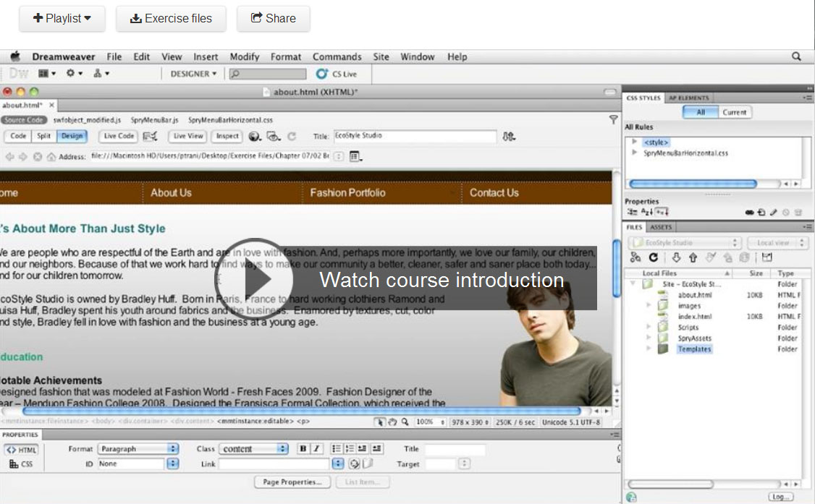Screen dimensions: 815x504
Task: Switch CSS Styles to All mode
Action: [700, 112]
